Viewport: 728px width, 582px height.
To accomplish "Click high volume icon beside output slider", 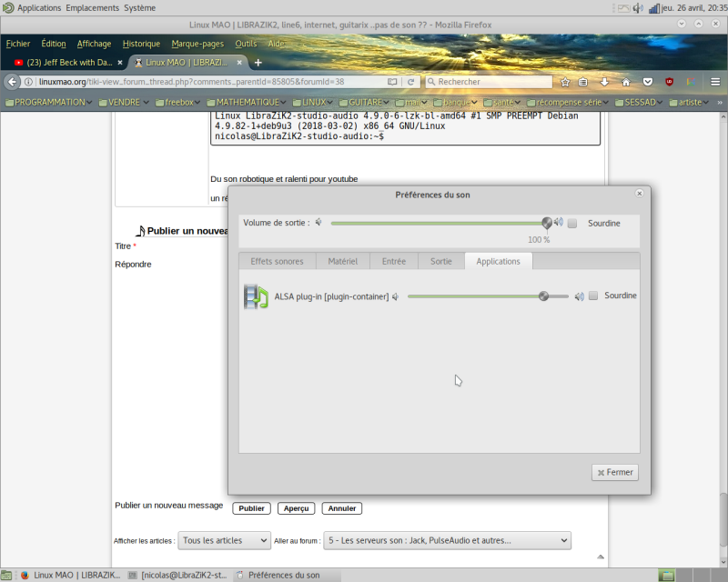I will 559,222.
